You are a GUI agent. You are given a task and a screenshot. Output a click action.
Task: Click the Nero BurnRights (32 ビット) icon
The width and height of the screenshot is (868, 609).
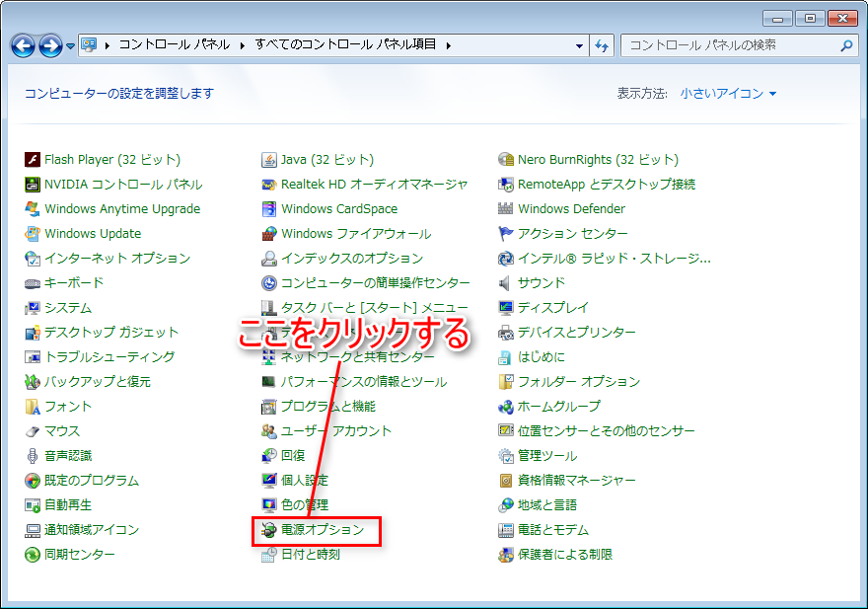[x=506, y=160]
